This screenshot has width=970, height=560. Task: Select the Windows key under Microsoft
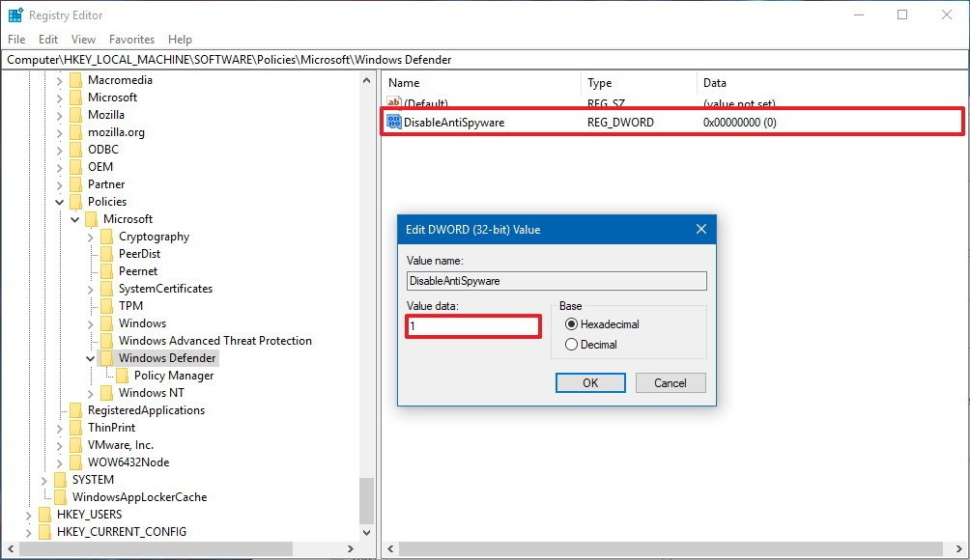142,323
